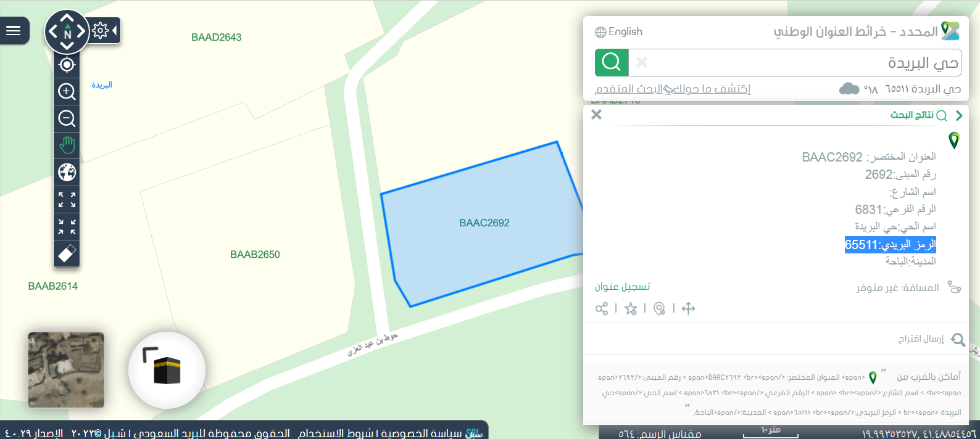Pan map up with compass arrow
The height and width of the screenshot is (439, 980).
coord(67,18)
